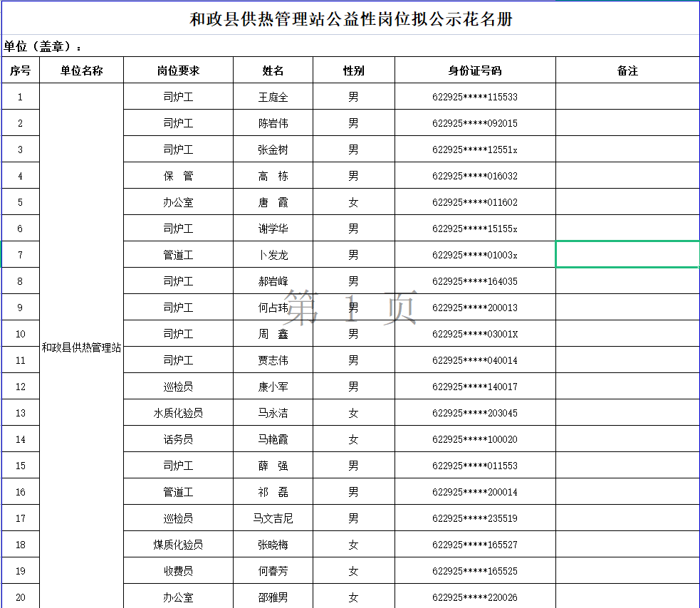Click ID cell 622925*****100020

click(x=475, y=439)
